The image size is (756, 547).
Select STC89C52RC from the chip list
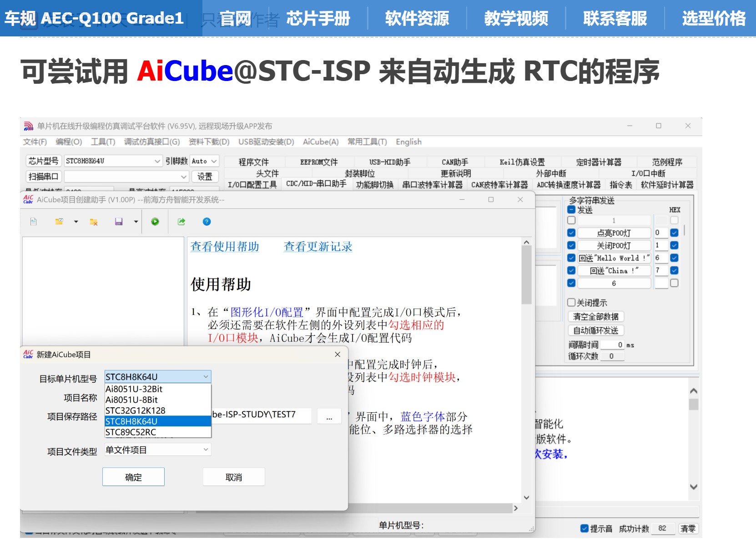point(158,432)
